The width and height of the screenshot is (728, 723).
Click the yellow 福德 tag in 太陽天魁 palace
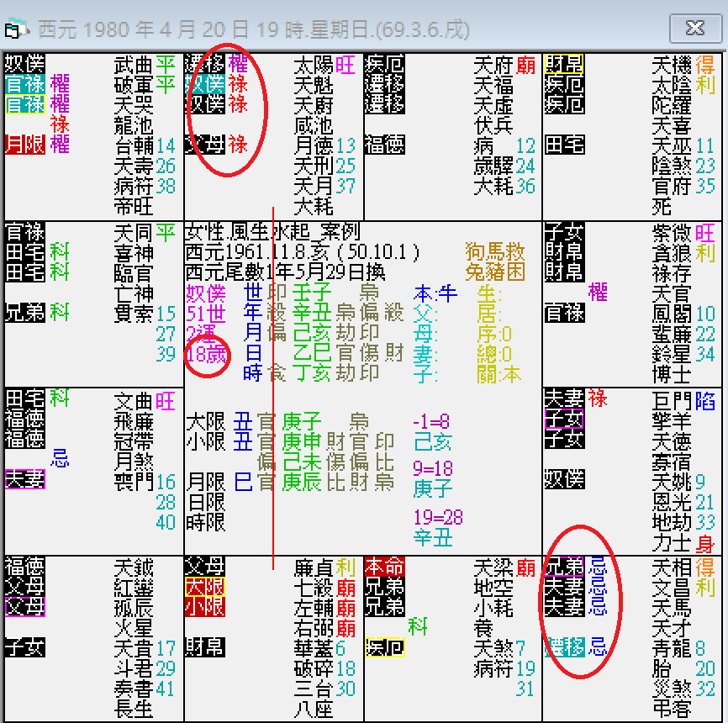(385, 145)
